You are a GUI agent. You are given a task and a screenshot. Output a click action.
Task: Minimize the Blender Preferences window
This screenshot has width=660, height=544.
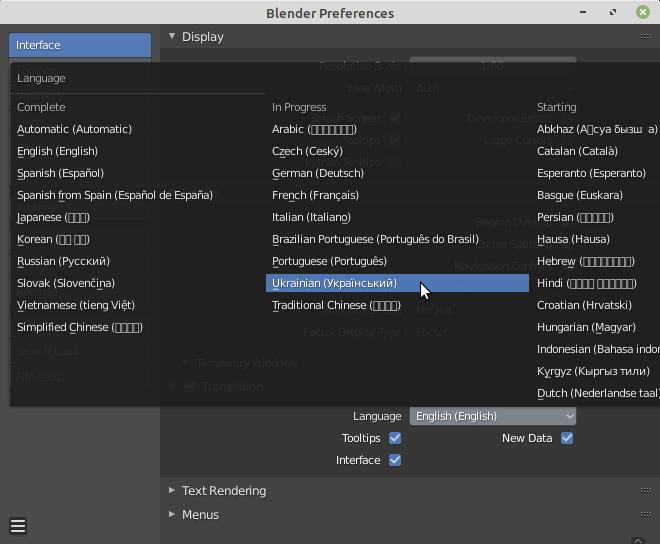point(583,12)
